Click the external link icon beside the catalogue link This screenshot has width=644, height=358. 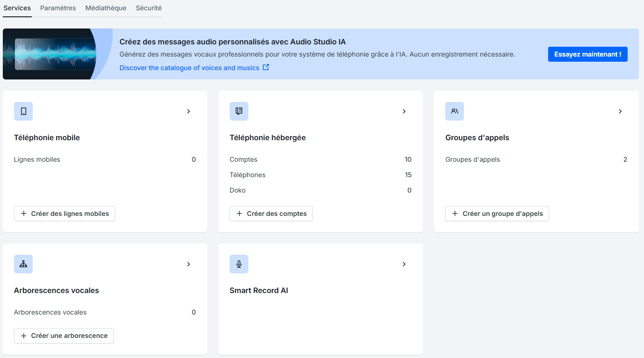266,67
